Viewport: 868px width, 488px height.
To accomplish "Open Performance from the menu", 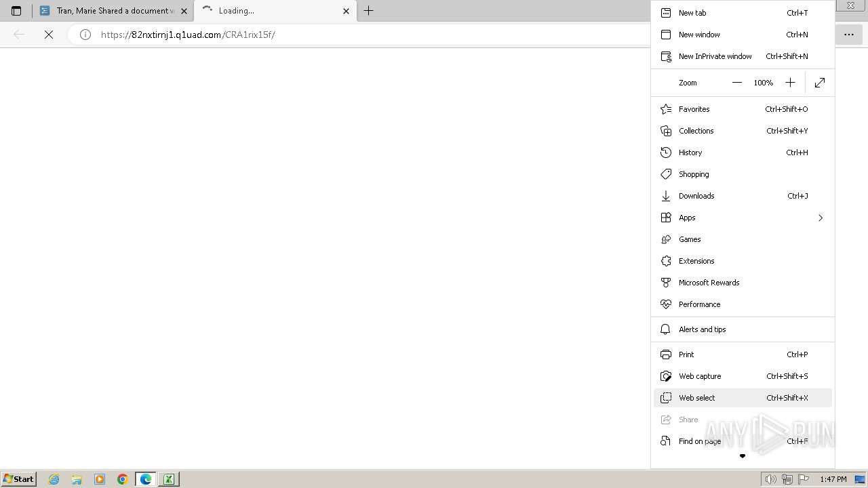I will 743,304.
